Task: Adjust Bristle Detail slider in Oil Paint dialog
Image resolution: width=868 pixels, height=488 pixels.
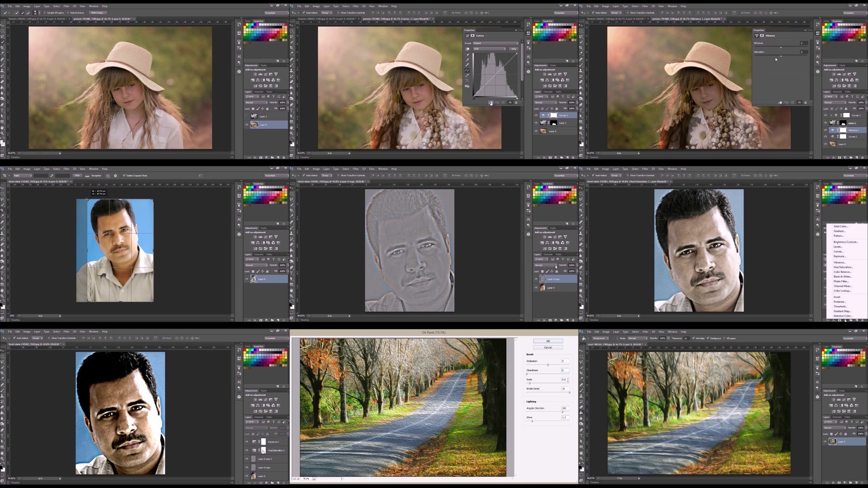Action: pyautogui.click(x=570, y=392)
